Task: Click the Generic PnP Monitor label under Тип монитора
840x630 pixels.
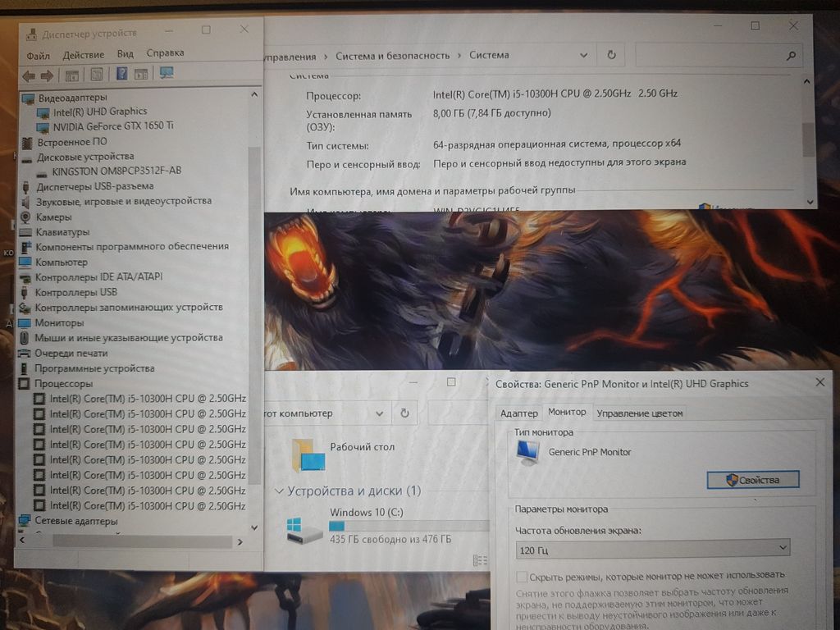Action: [x=590, y=452]
